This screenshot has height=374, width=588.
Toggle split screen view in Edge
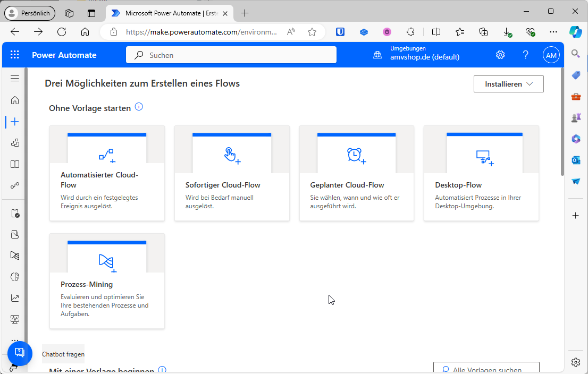436,32
